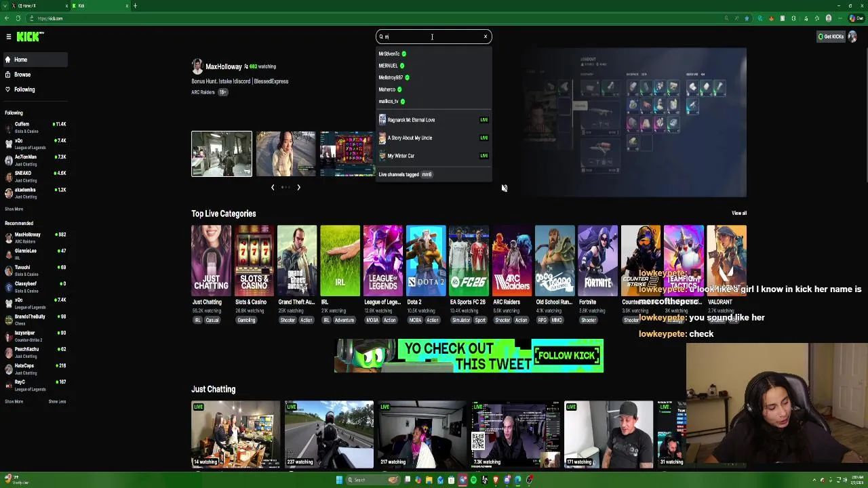Select Maherco search suggestion
The image size is (868, 488).
pos(434,89)
